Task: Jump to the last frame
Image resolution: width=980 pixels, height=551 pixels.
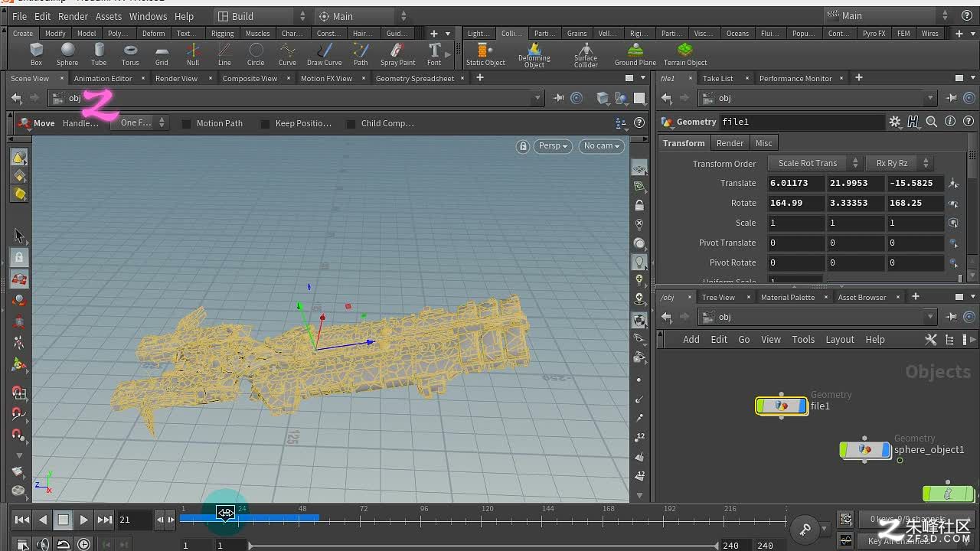Action: pos(105,520)
